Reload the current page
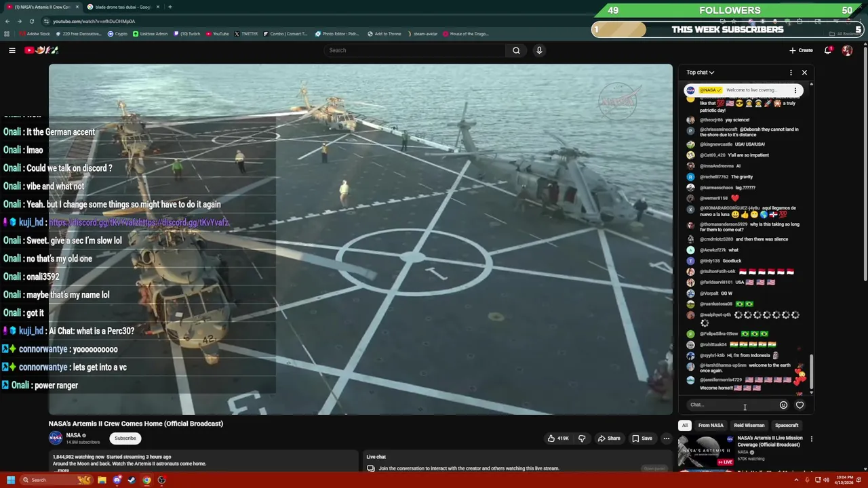The height and width of the screenshot is (488, 868). click(31, 21)
